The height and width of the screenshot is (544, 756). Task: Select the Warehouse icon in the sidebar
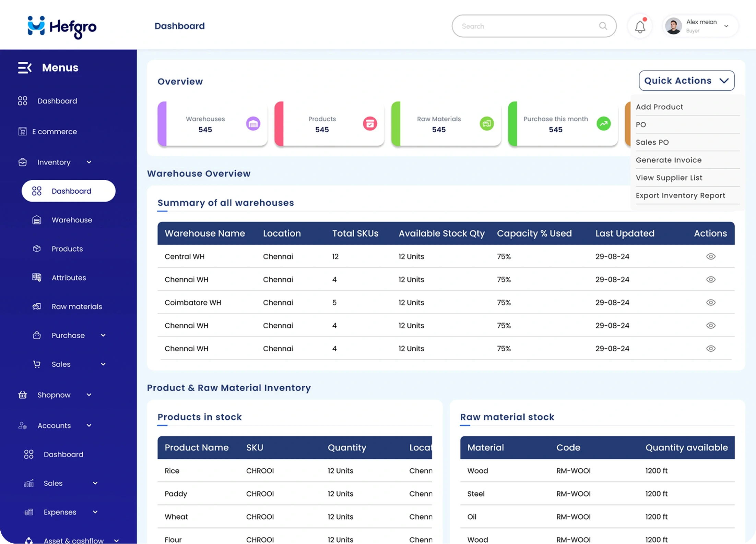click(37, 220)
